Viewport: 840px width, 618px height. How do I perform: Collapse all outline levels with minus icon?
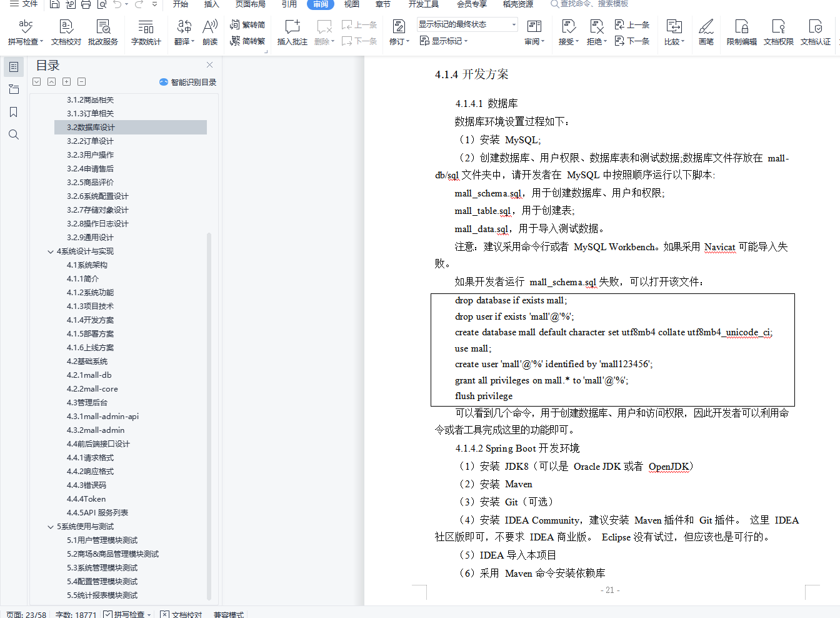pos(81,82)
